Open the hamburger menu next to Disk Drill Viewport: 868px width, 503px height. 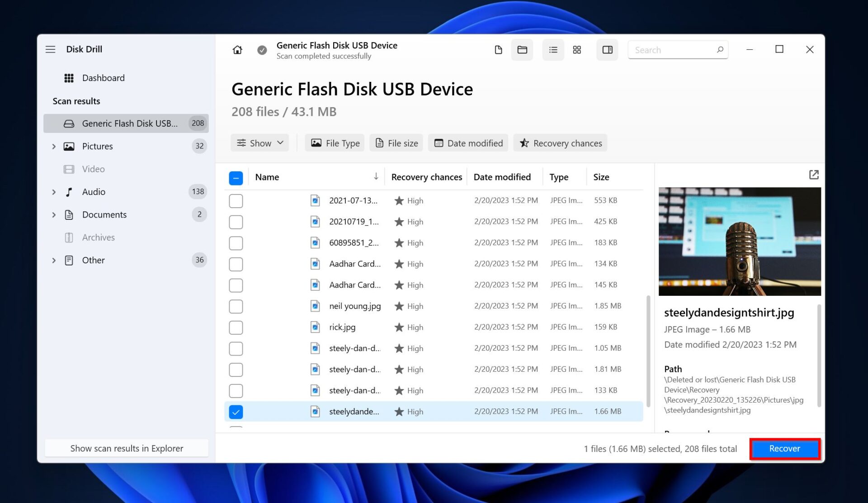[50, 49]
